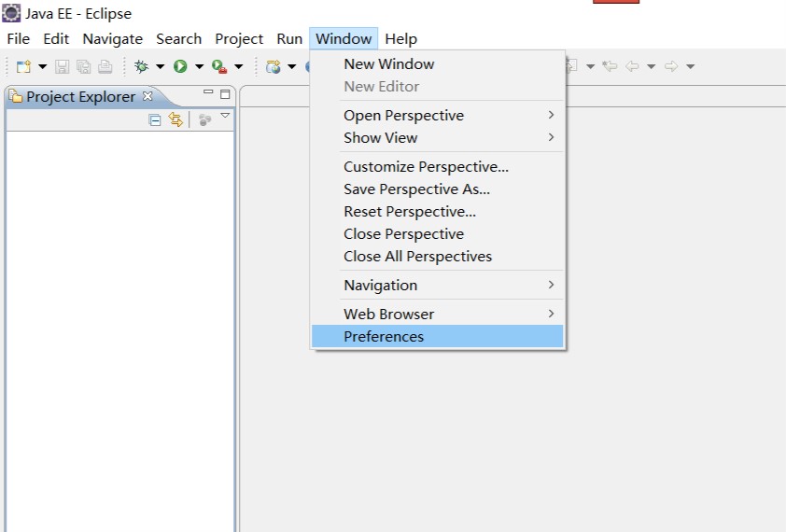This screenshot has width=786, height=532.
Task: Open dropdown beside the web project icon
Action: [x=292, y=66]
